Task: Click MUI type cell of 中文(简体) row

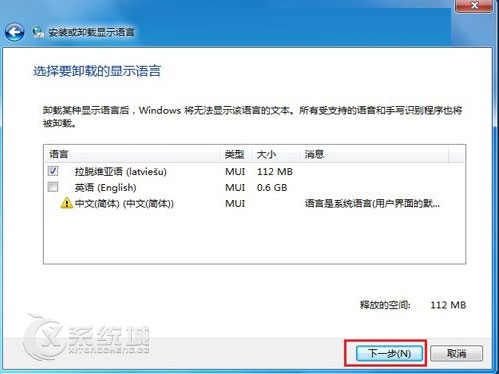Action: click(x=235, y=203)
